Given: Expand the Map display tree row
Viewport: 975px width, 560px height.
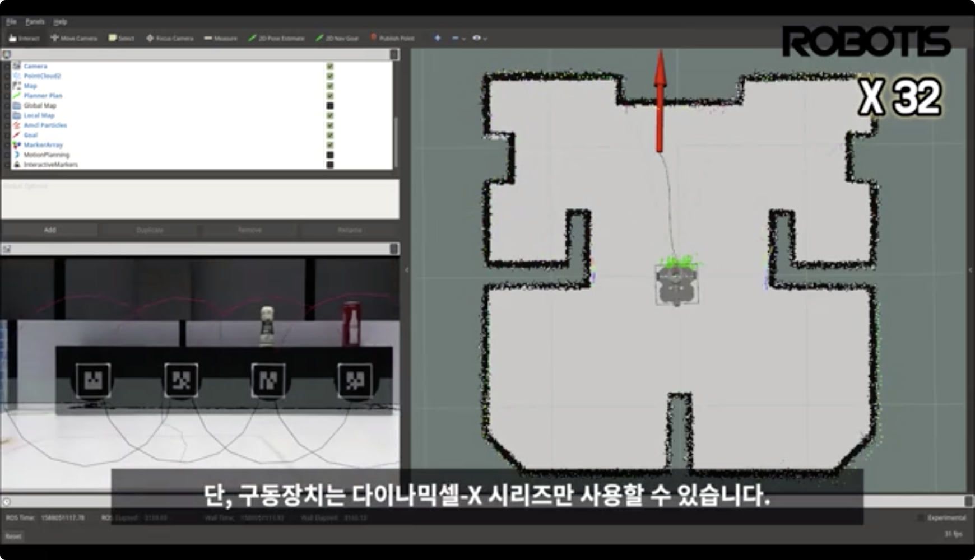Looking at the screenshot, I should point(7,86).
